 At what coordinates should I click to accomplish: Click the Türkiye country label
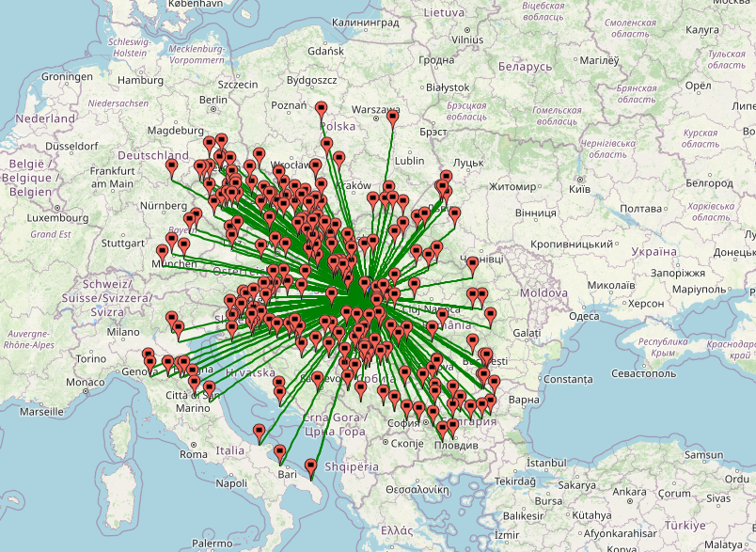[685, 526]
